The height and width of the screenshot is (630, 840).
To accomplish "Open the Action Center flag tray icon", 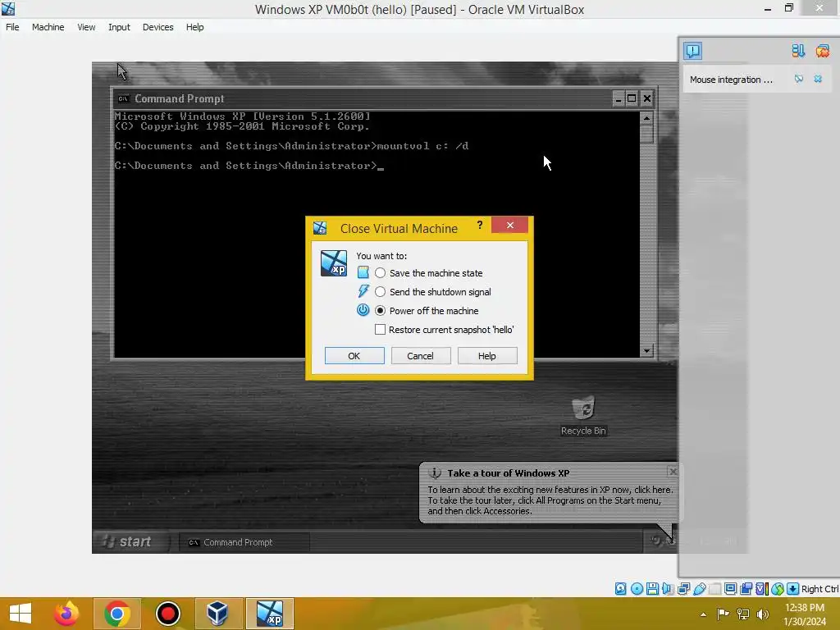I will pyautogui.click(x=723, y=614).
